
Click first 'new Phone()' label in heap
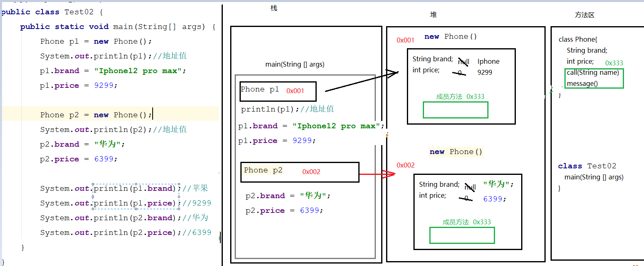(x=451, y=37)
